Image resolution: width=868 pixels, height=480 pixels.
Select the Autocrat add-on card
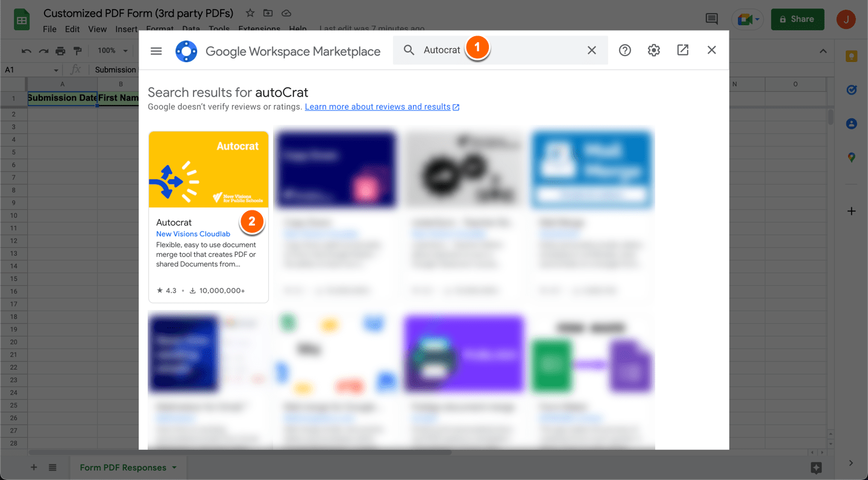(x=209, y=216)
